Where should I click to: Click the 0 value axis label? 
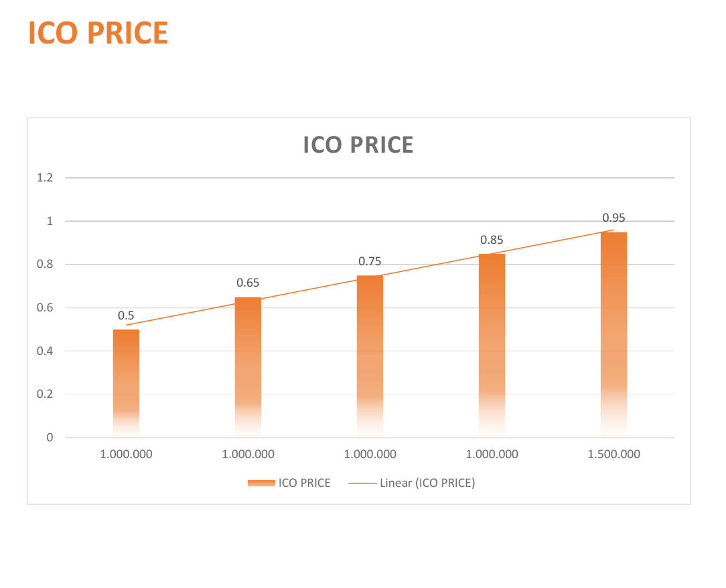[x=50, y=437]
